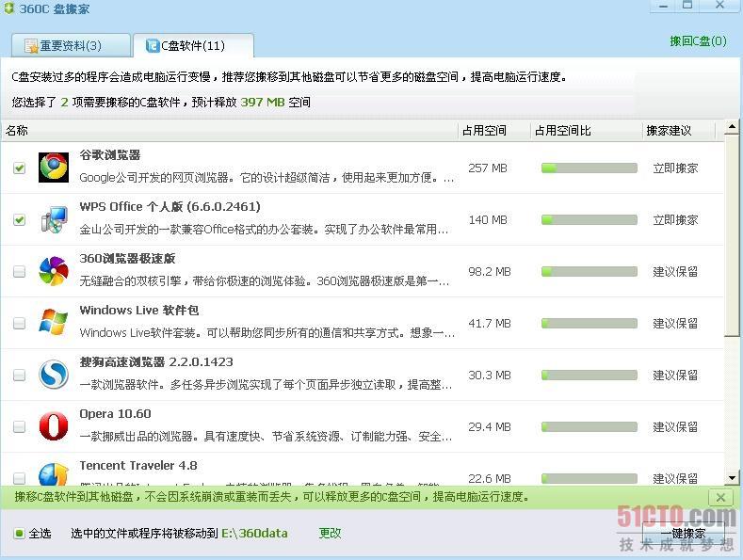
Task: Click the E:\360data destination path
Action: [254, 534]
